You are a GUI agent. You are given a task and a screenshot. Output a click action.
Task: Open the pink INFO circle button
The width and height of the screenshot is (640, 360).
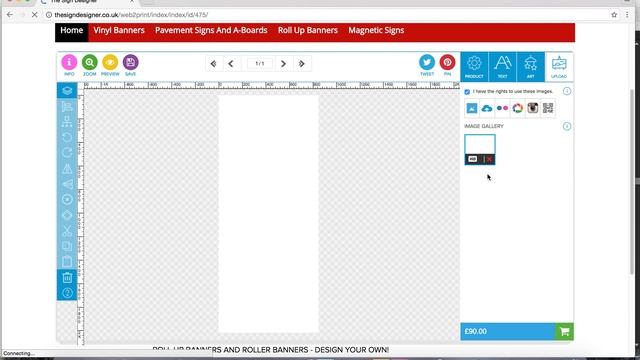(69, 62)
